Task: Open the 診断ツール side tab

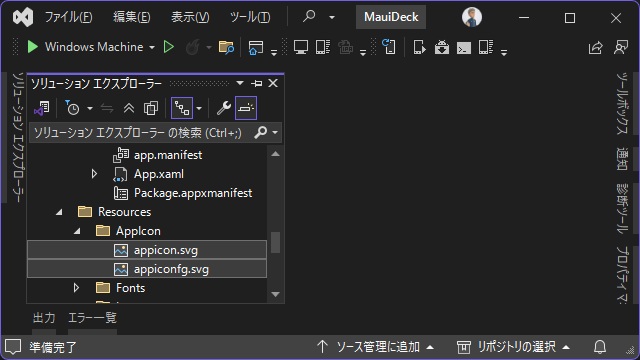Action: pos(622,209)
